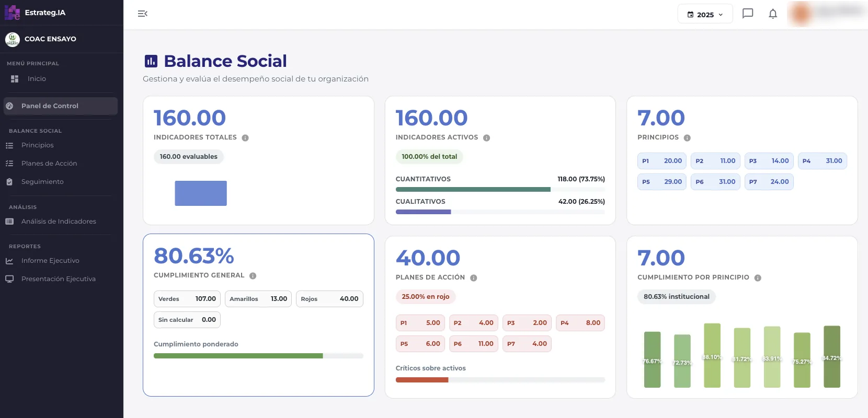Open the chat messages icon
This screenshot has height=418, width=868.
point(748,14)
